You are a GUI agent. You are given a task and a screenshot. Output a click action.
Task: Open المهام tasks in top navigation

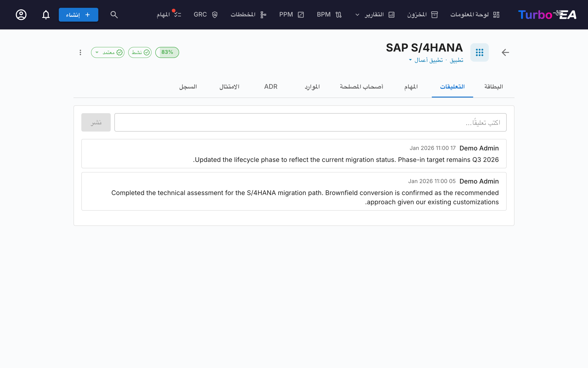point(169,14)
